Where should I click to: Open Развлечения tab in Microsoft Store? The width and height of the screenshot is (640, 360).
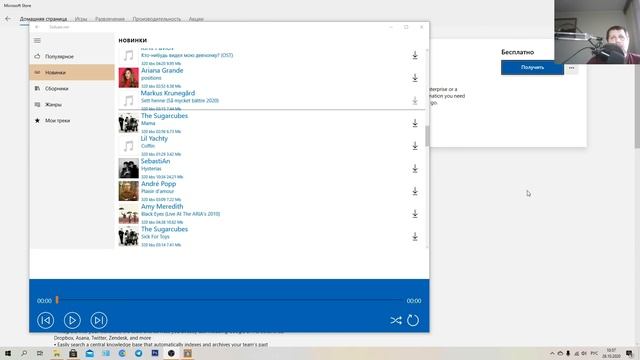pos(110,19)
